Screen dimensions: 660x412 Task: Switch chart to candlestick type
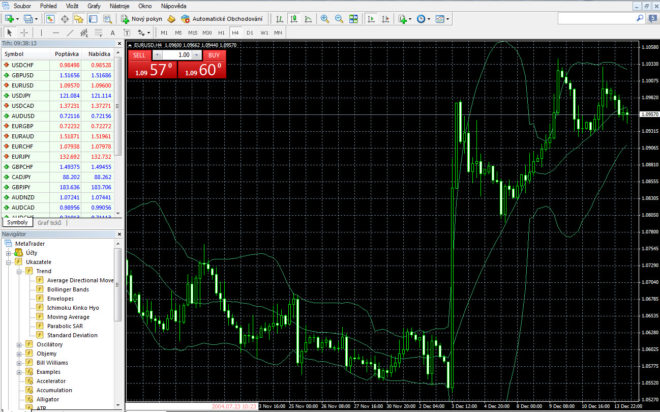[294, 19]
